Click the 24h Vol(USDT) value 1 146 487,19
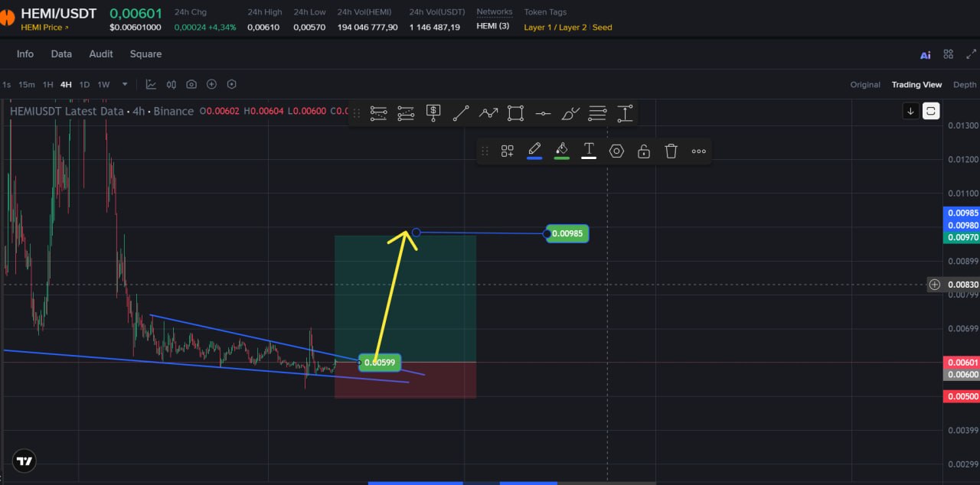The image size is (980, 485). click(x=434, y=27)
